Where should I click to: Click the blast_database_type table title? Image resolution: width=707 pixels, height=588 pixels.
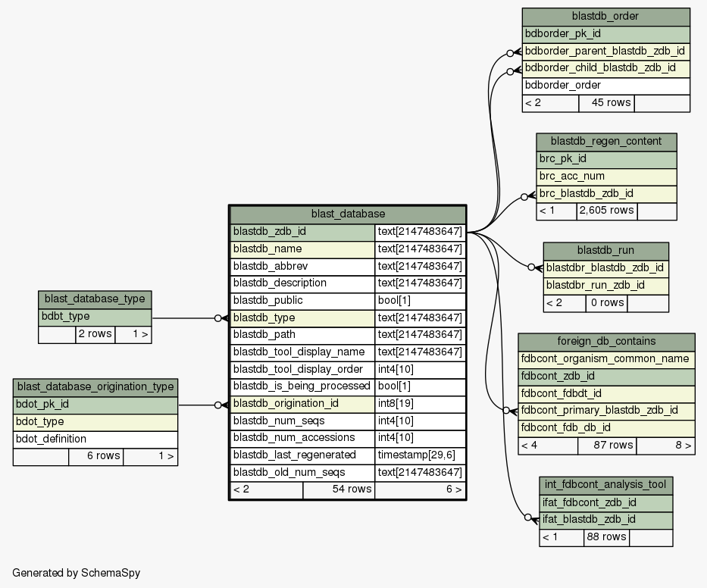95,299
